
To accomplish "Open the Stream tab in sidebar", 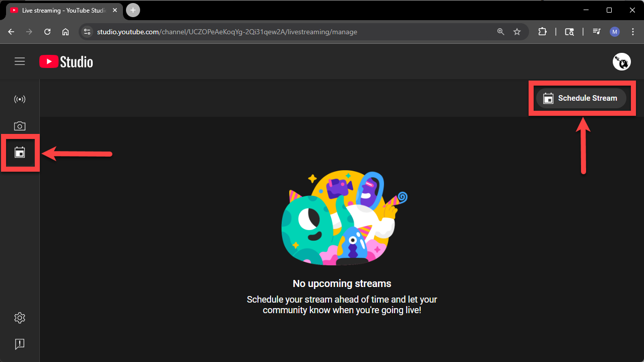I will click(x=20, y=99).
